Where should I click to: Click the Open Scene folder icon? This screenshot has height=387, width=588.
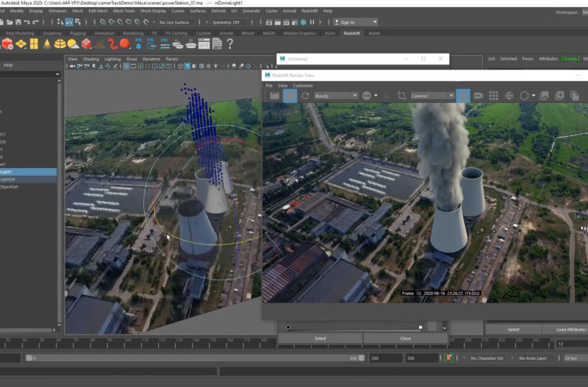(10, 22)
